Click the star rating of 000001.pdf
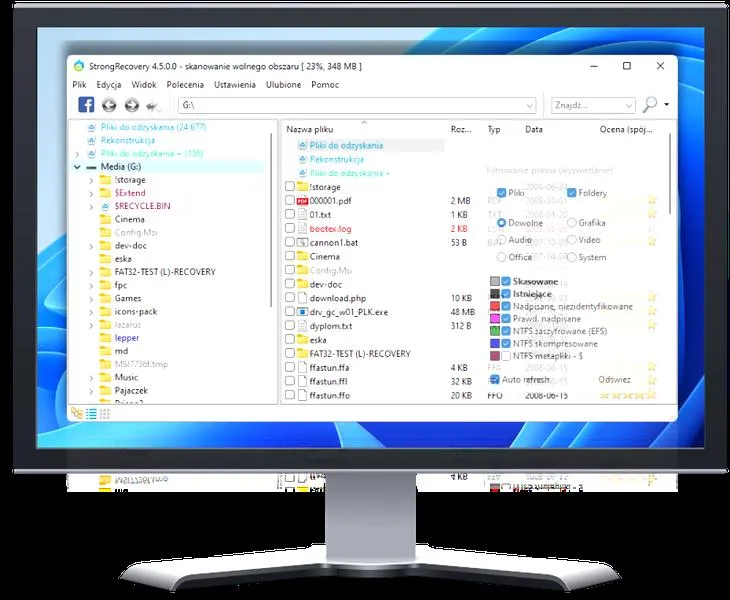Screen dimensions: 730x600 652,200
